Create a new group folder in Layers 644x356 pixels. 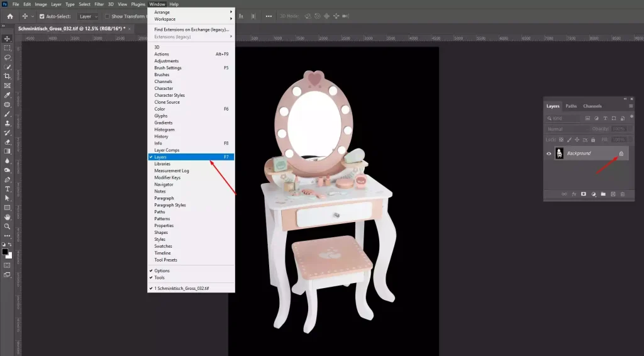click(603, 194)
